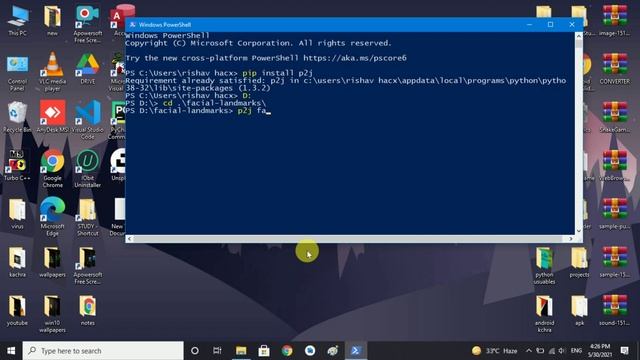This screenshot has height=360, width=640.
Task: Launch Microsoft Edge desktop shortcut
Action: [x=52, y=216]
